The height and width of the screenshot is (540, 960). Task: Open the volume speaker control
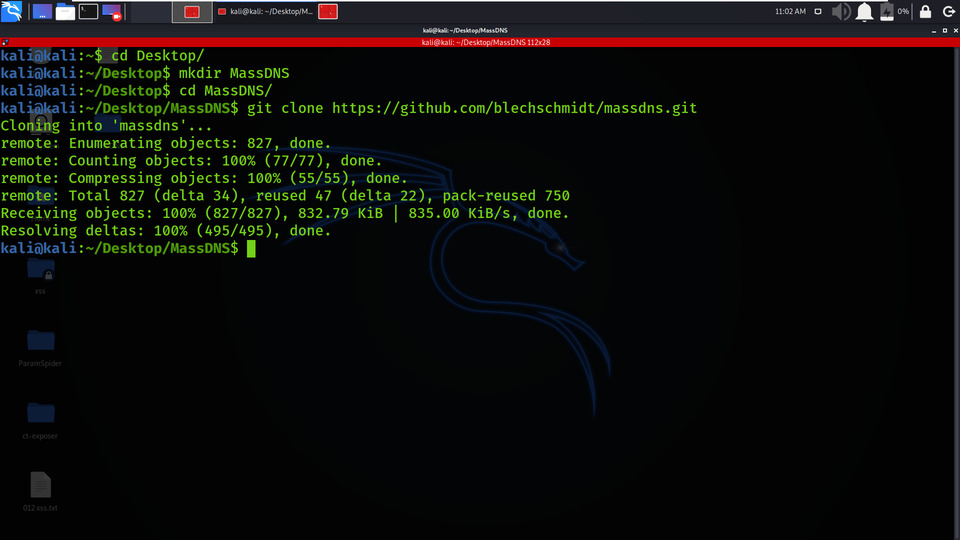(841, 12)
